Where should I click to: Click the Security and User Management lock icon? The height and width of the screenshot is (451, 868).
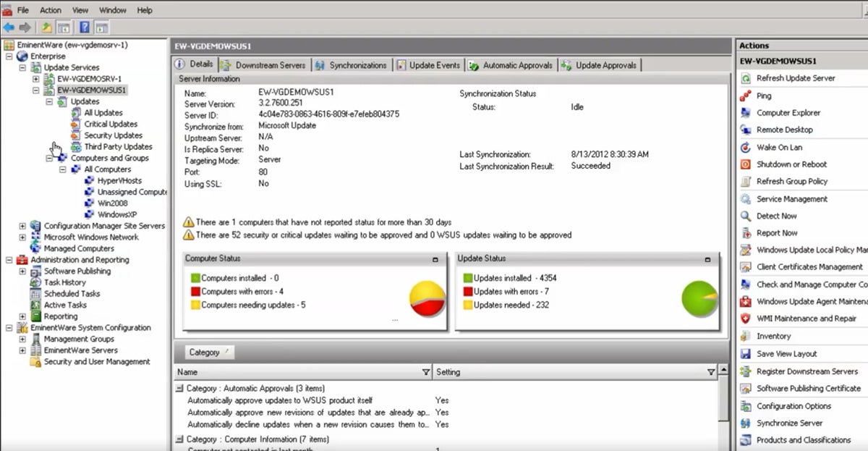tap(35, 362)
